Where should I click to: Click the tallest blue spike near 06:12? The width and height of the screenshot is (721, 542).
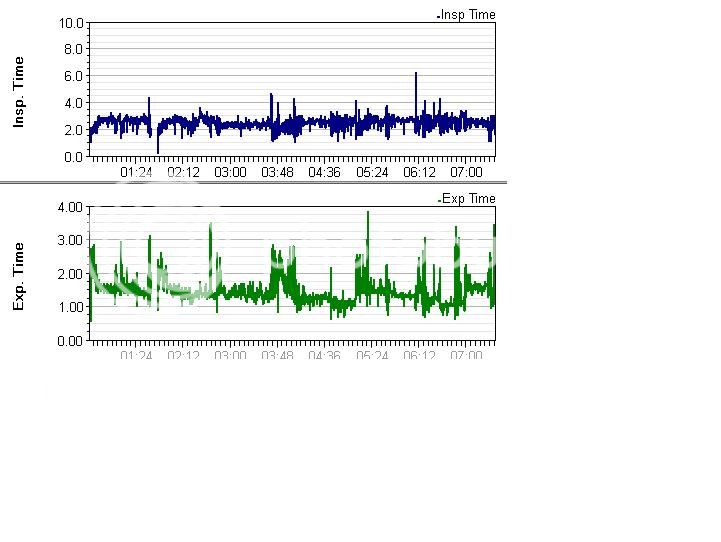(415, 75)
